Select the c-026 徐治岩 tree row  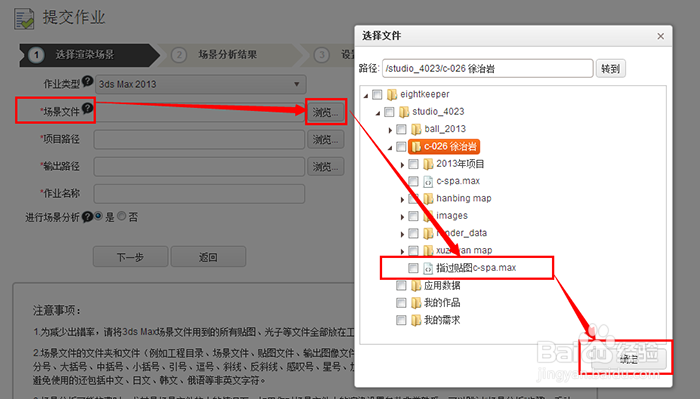[x=444, y=147]
